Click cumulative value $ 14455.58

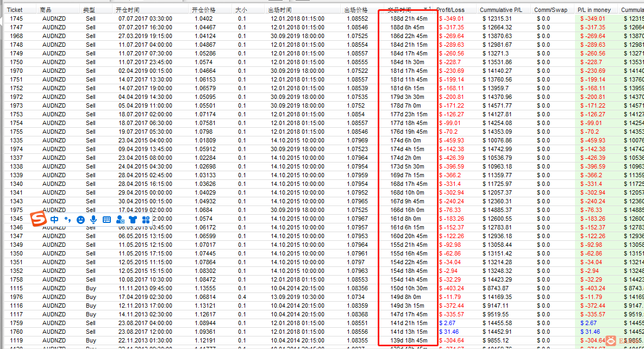coord(497,323)
